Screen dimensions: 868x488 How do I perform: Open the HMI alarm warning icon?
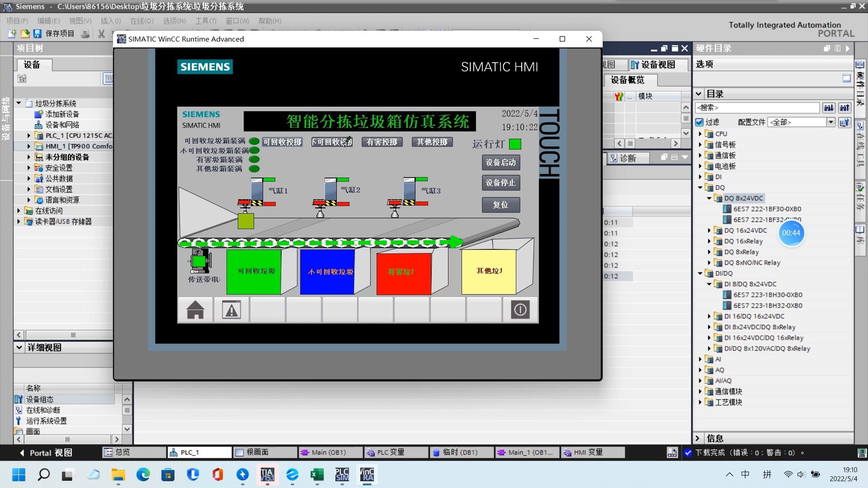point(231,310)
